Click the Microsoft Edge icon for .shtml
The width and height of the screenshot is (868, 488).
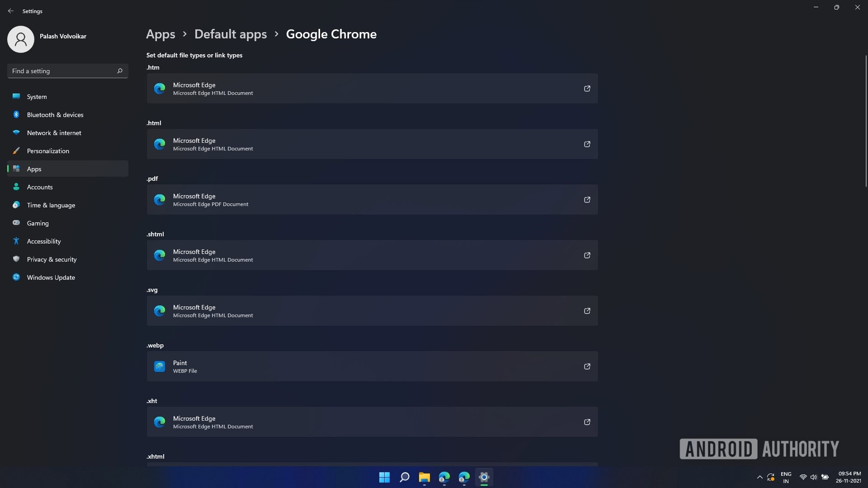click(x=159, y=255)
